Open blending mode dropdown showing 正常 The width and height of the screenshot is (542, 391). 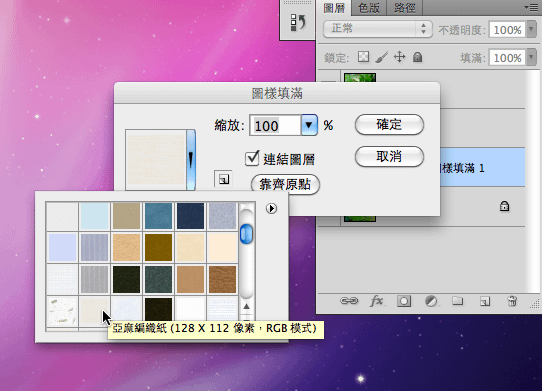click(377, 29)
